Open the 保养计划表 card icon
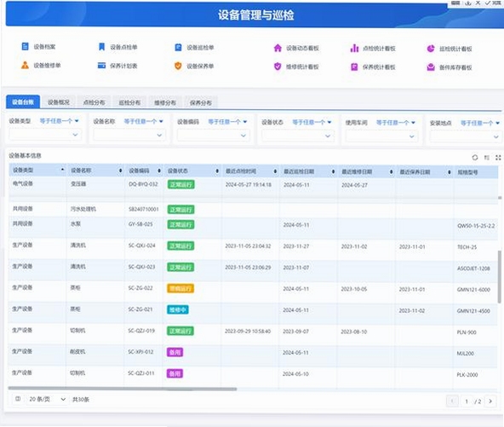Image resolution: width=504 pixels, height=427 pixels. [101, 66]
